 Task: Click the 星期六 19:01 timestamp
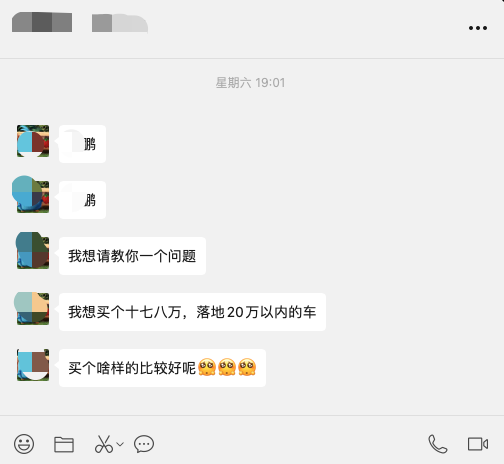250,83
